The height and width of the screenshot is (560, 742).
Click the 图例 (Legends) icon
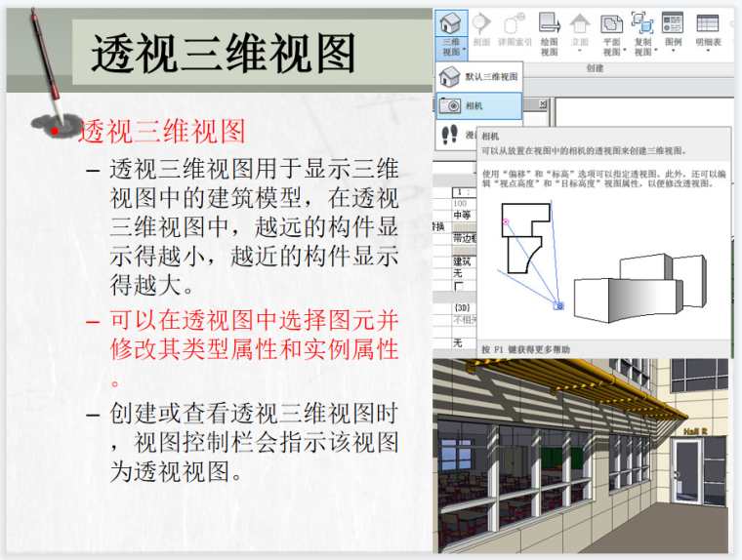(x=673, y=22)
